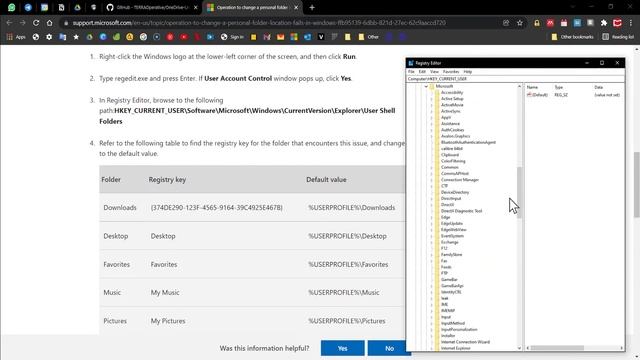
Task: Click the My Music registry key cell
Action: pos(165,293)
